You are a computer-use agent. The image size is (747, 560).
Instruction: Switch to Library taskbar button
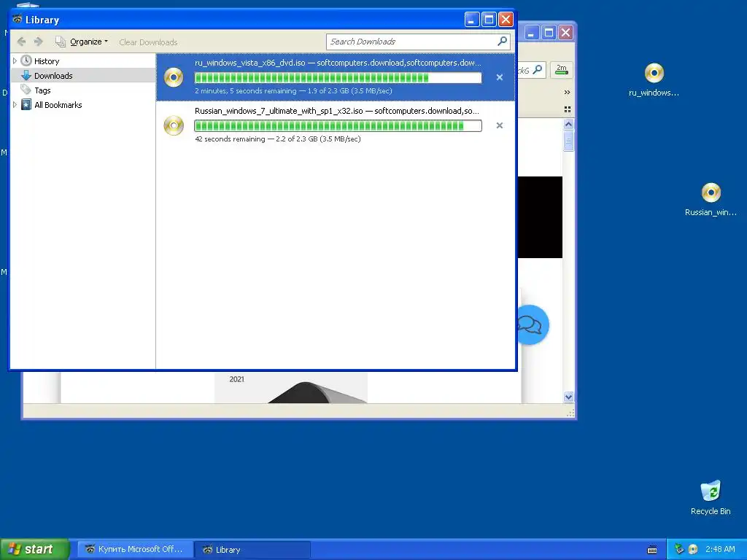(x=252, y=550)
